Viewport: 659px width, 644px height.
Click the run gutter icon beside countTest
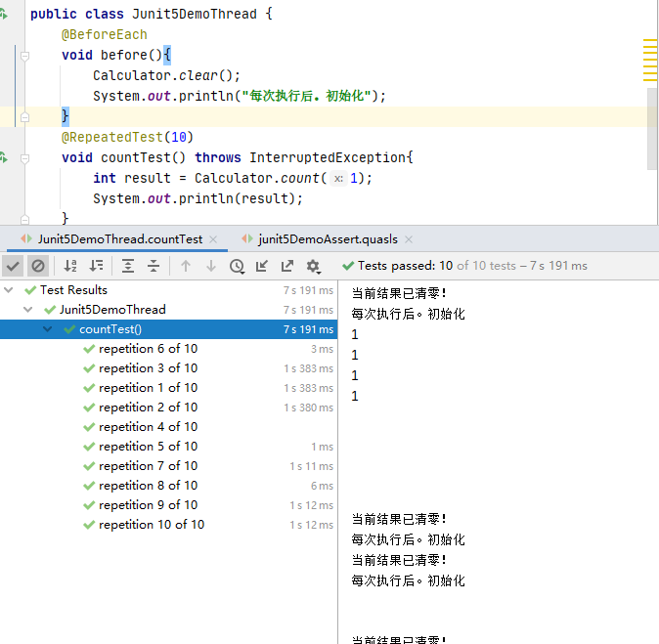4,157
